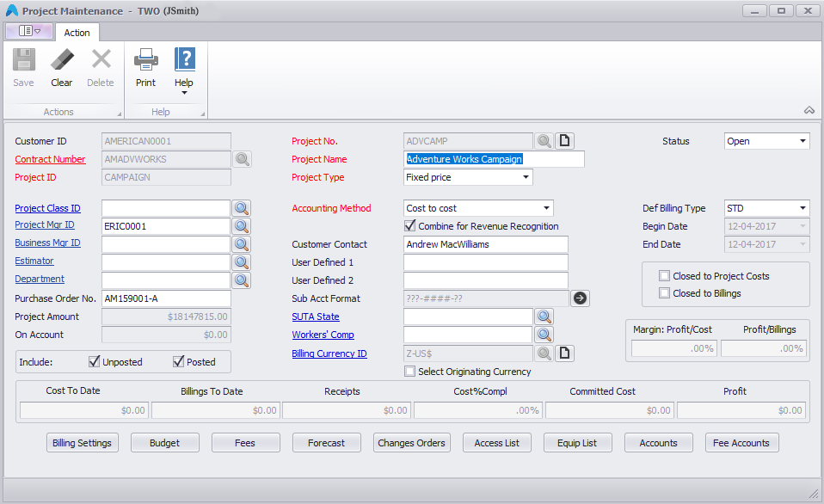The height and width of the screenshot is (504, 824).
Task: Click the Billing Currency ID note icon
Action: [564, 353]
